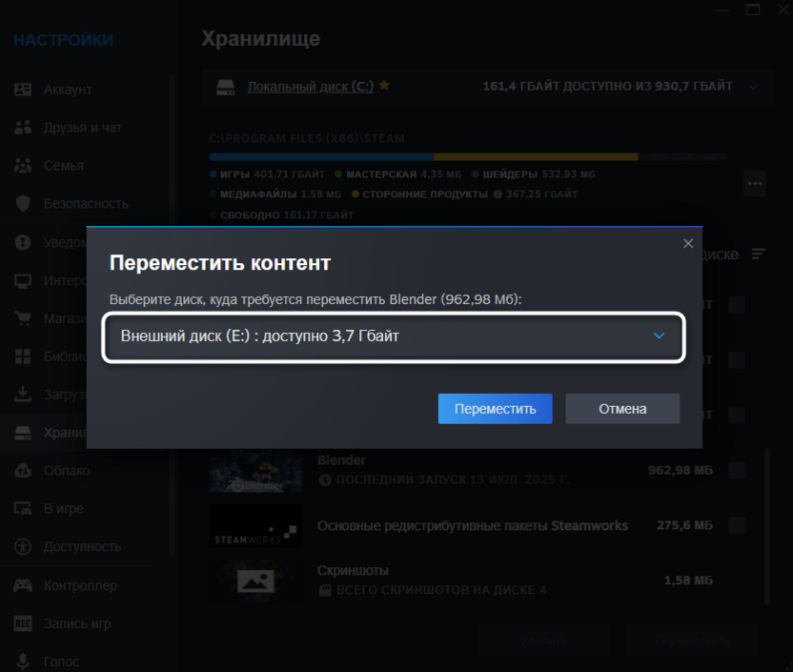Click the gold star default-drive icon
793x672 pixels.
pyautogui.click(x=384, y=85)
